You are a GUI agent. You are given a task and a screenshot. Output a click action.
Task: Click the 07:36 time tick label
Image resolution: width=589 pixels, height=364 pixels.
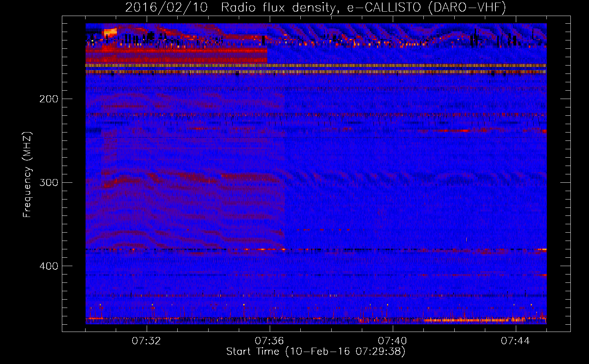[269, 341]
